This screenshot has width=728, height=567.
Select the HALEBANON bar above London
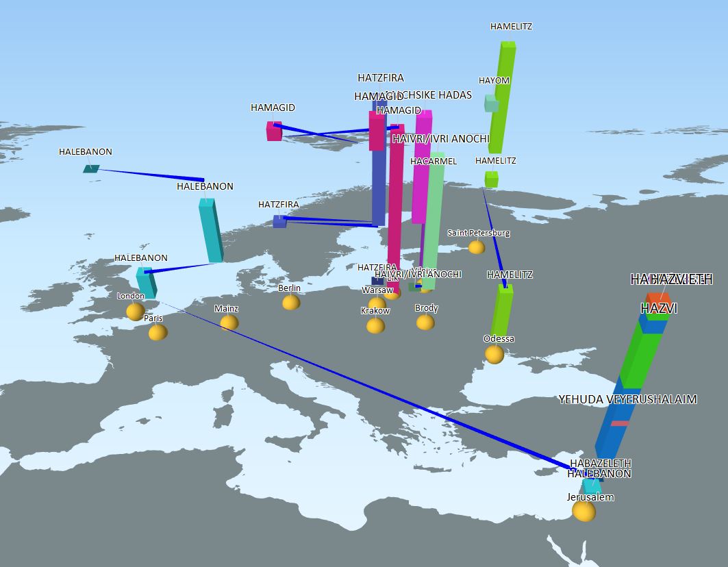click(x=147, y=282)
